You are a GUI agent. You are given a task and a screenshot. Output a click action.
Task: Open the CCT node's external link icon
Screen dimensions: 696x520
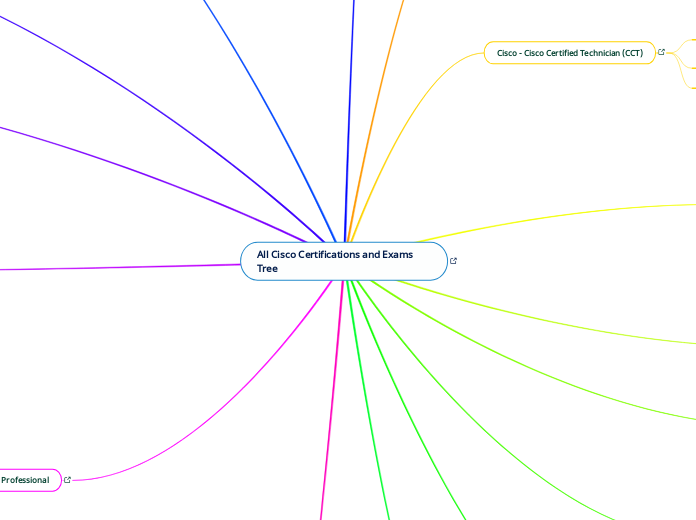pos(661,52)
